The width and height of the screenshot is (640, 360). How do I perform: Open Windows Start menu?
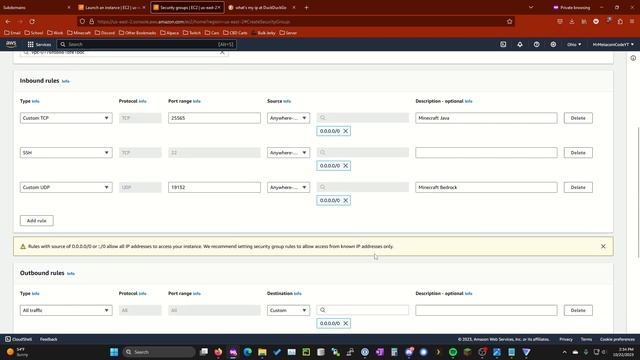click(114, 352)
